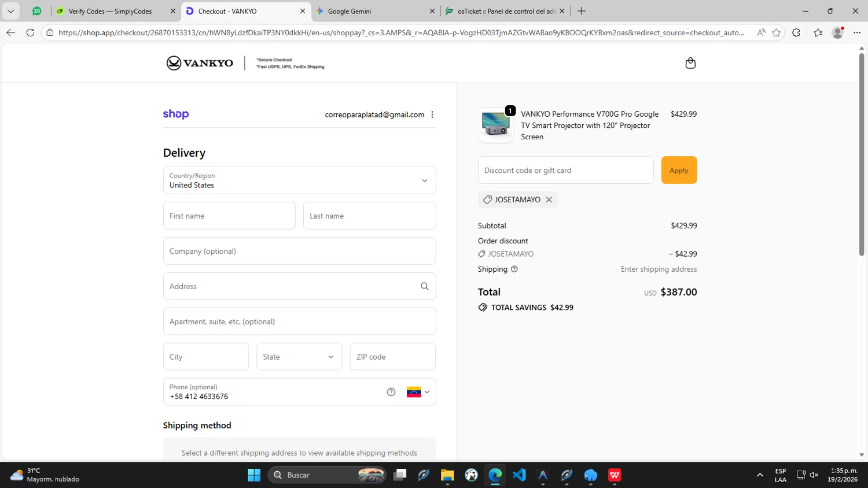Show hidden system tray icons
The image size is (868, 488).
pos(760,475)
